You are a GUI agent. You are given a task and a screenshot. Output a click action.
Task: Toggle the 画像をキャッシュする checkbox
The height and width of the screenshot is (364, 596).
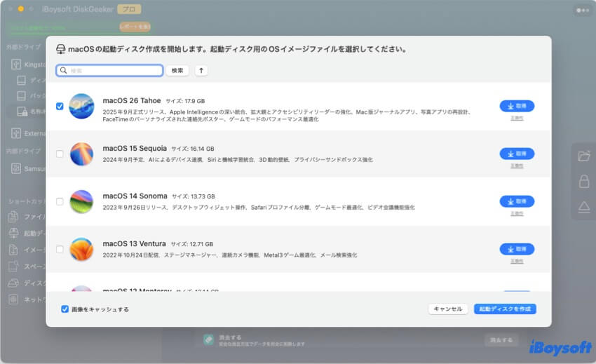tap(65, 309)
